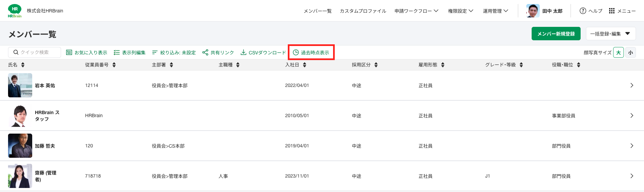Set face photo size to 大
This screenshot has width=644, height=192.
(x=619, y=52)
